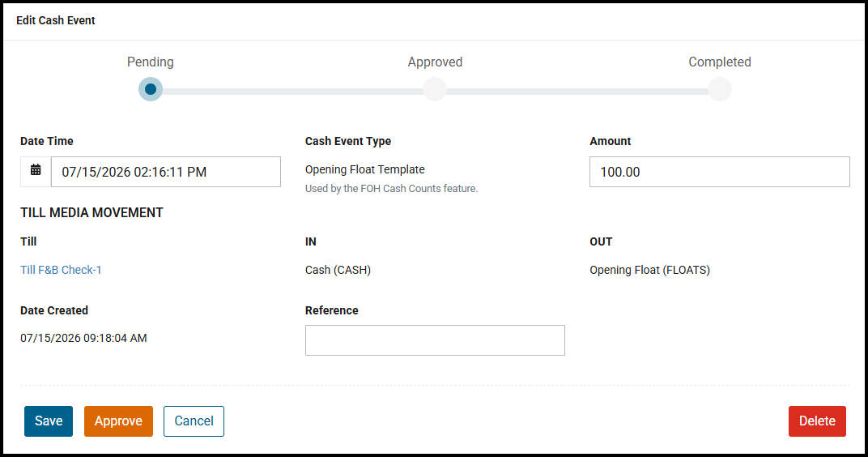Click the Date Time input field
The image size is (868, 457).
[x=165, y=172]
